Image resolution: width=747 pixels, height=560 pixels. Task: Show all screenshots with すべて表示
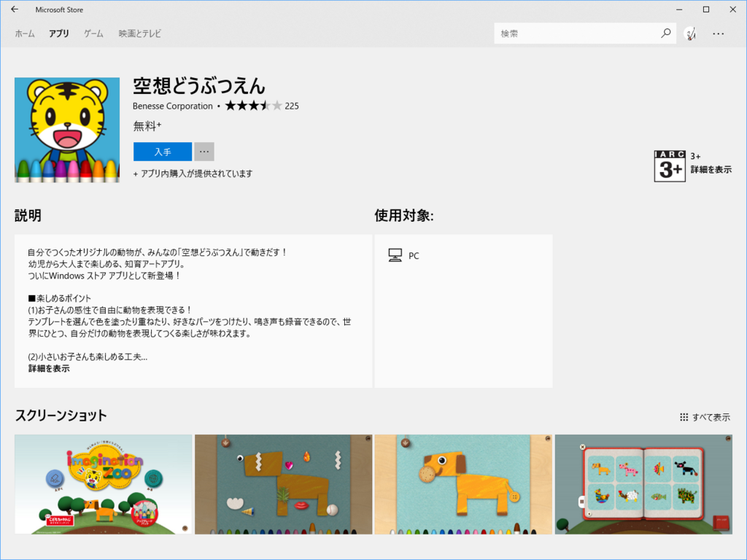[711, 417]
